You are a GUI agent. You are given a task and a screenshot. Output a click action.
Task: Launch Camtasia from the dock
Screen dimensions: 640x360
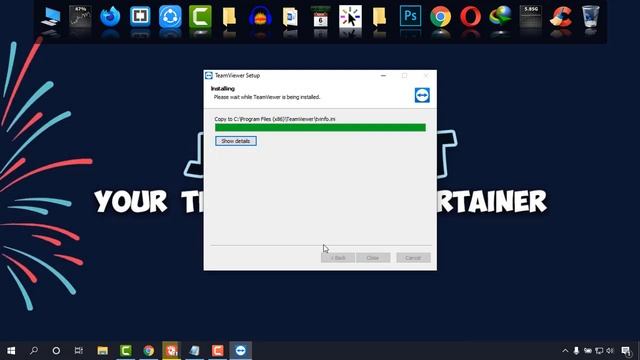coord(200,17)
